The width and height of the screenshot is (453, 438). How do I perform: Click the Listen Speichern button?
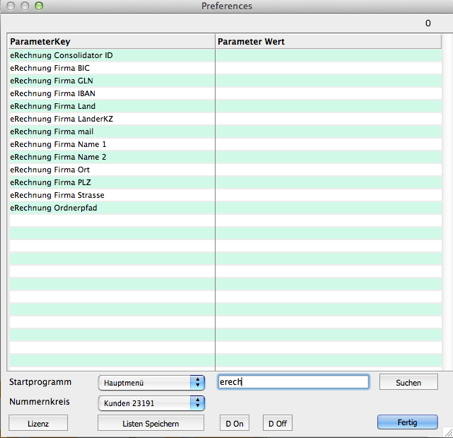pos(151,423)
